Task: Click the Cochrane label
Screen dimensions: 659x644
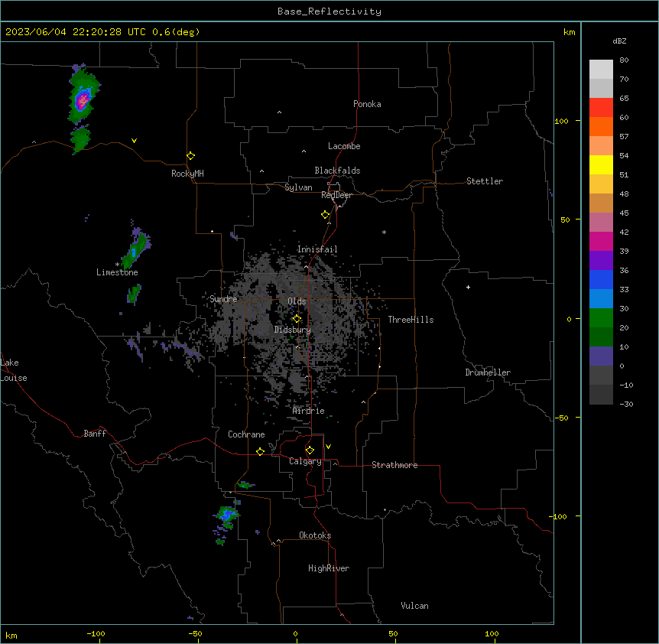Action: (x=246, y=434)
